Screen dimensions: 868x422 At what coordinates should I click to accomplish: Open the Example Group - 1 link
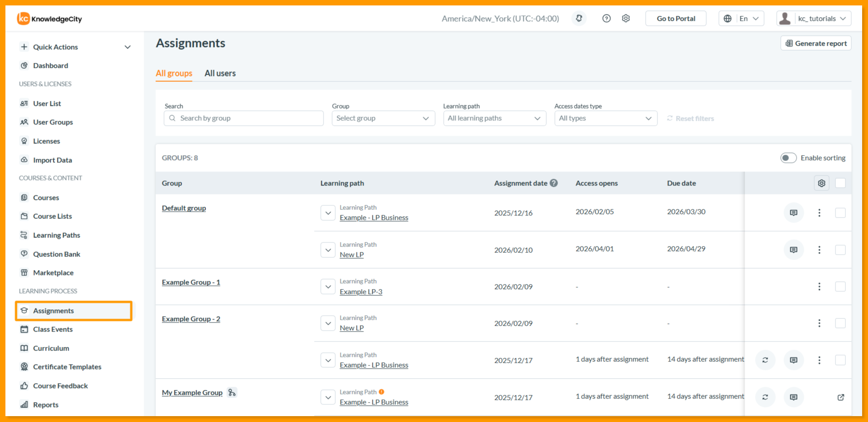[x=191, y=282]
